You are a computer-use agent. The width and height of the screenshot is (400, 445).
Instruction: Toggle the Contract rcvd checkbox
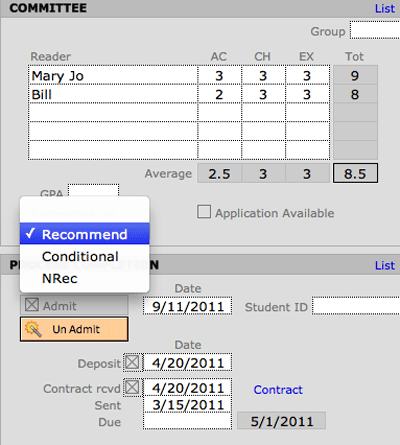pyautogui.click(x=132, y=387)
